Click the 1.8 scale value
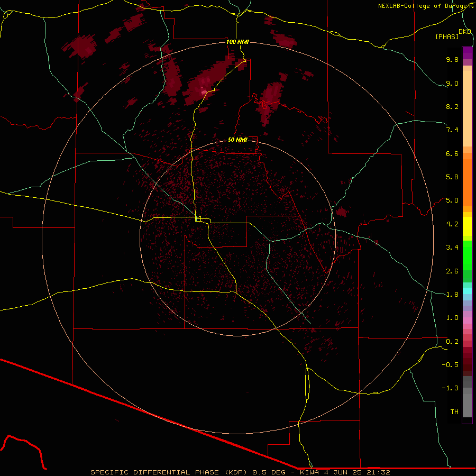Screen dimensions: 476x476 point(452,294)
